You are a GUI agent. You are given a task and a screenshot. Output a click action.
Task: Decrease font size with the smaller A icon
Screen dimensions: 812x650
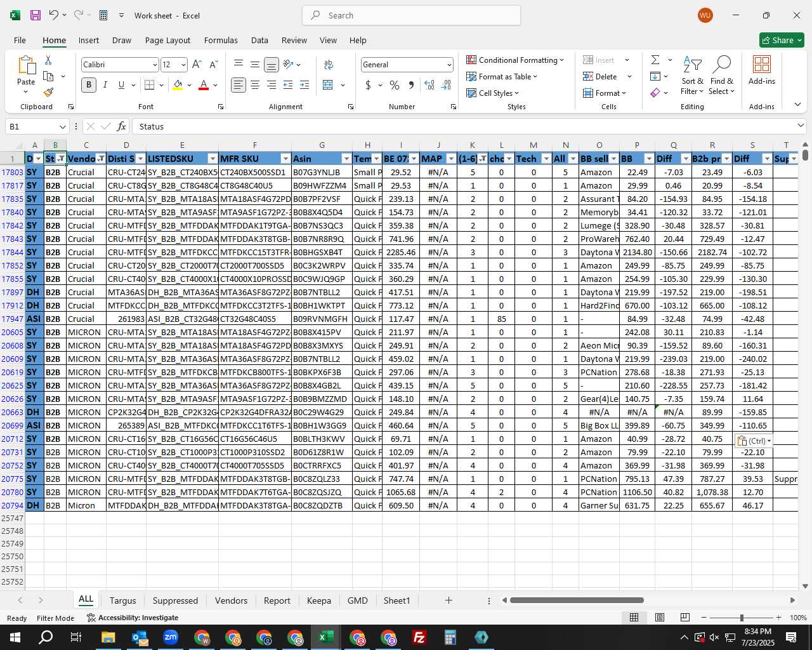pos(213,65)
